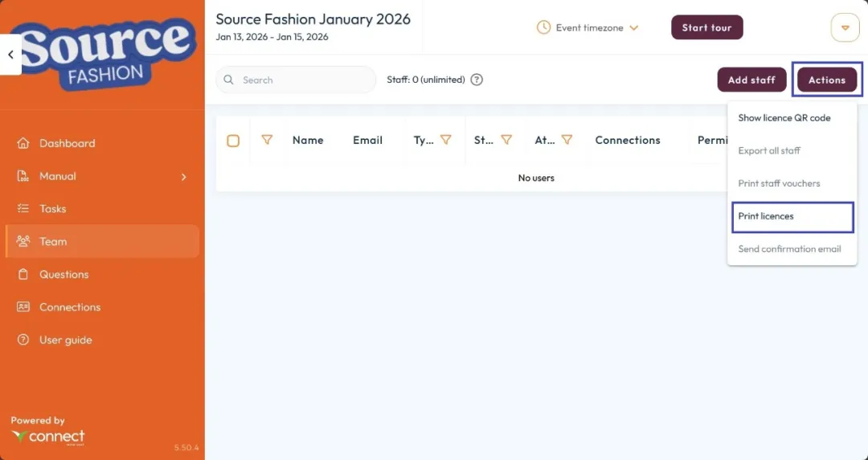868x460 pixels.
Task: Expand the Manual submenu arrow
Action: [x=183, y=176]
